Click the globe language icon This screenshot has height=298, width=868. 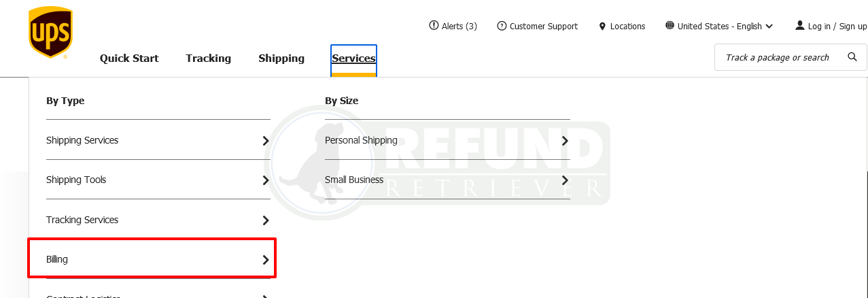point(670,26)
